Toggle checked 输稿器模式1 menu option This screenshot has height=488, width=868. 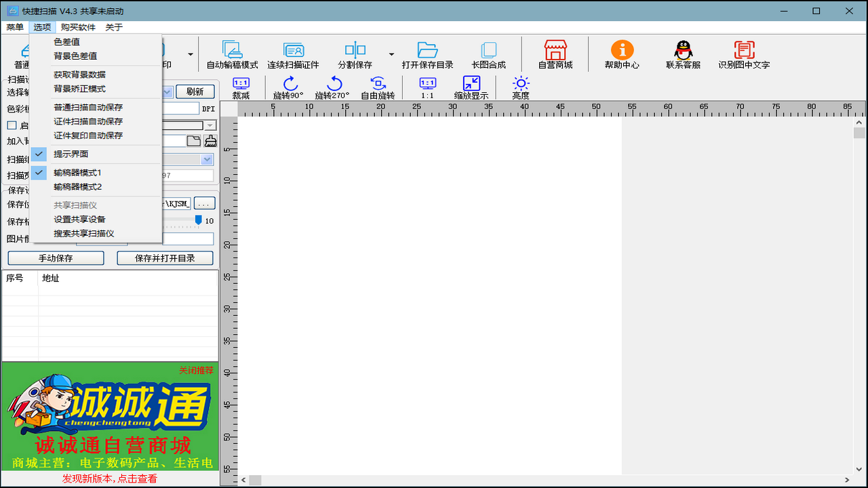click(77, 173)
